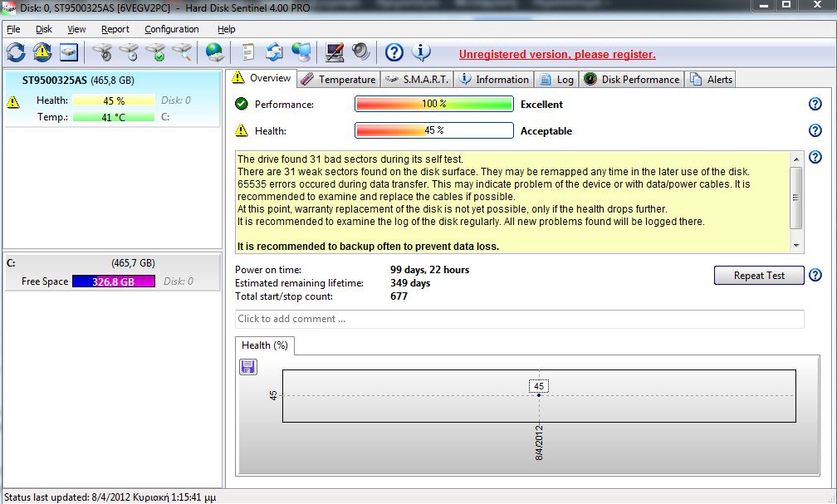The image size is (837, 504).
Task: Click the disk icon with green checkmark
Action: click(155, 52)
